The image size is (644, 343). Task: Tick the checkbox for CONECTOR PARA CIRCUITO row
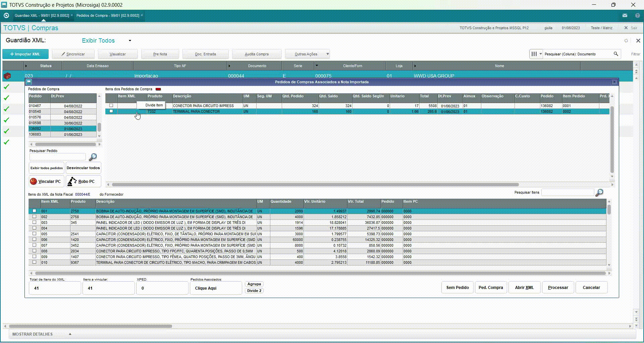[x=111, y=105]
